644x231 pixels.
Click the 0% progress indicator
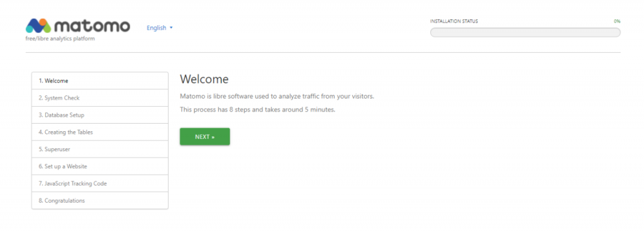[x=617, y=21]
